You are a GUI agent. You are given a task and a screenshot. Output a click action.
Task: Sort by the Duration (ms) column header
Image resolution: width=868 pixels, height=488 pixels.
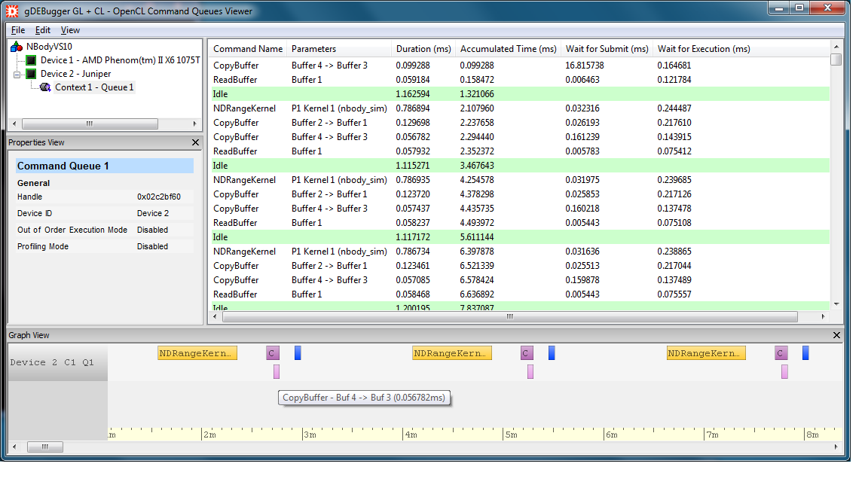(423, 49)
